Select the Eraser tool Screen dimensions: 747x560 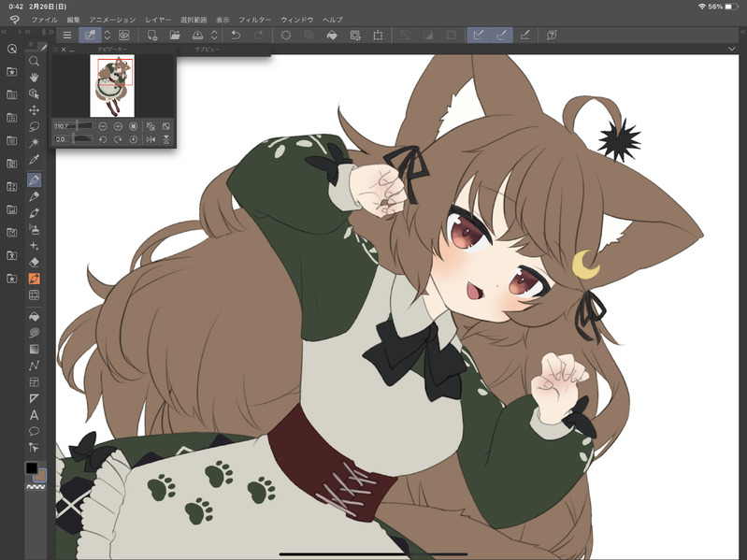[34, 262]
